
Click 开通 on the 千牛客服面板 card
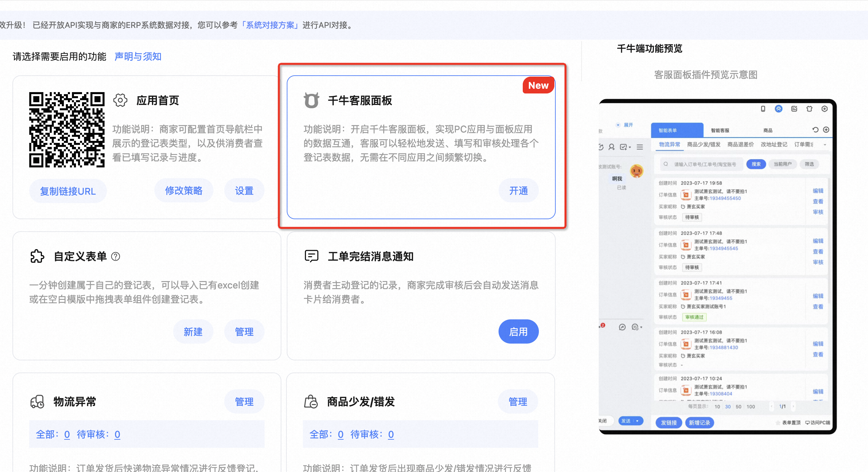[518, 191]
